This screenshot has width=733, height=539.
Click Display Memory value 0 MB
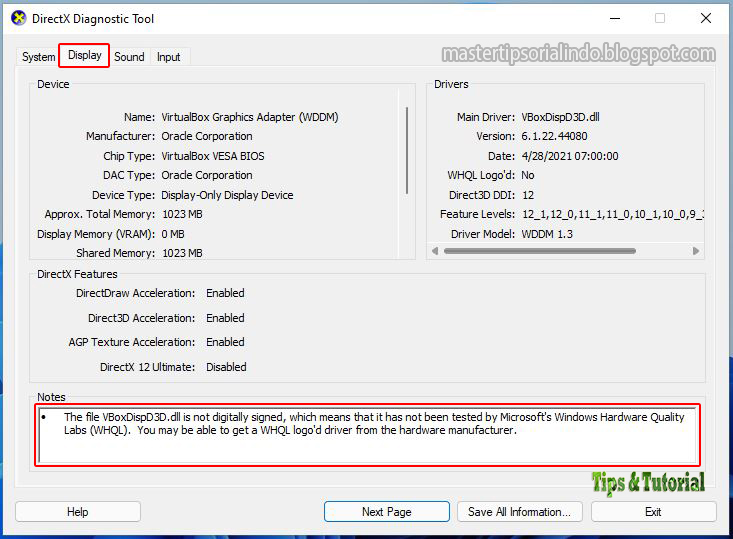[173, 234]
